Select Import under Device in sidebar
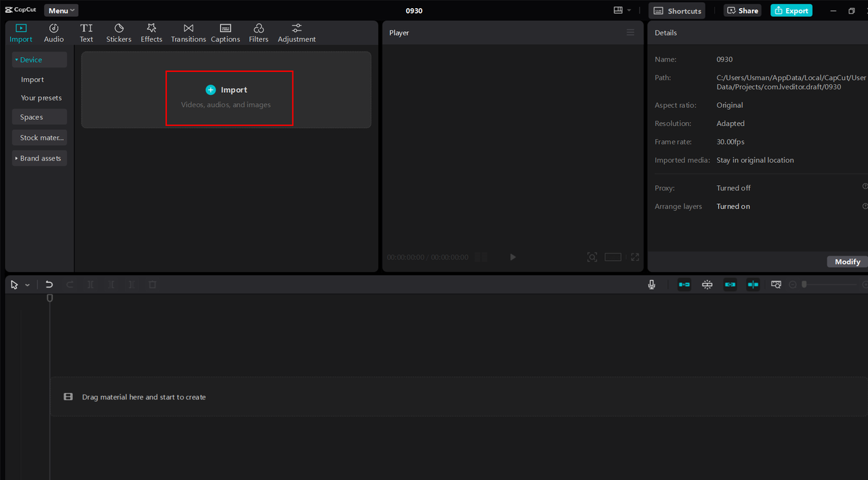 (32, 79)
